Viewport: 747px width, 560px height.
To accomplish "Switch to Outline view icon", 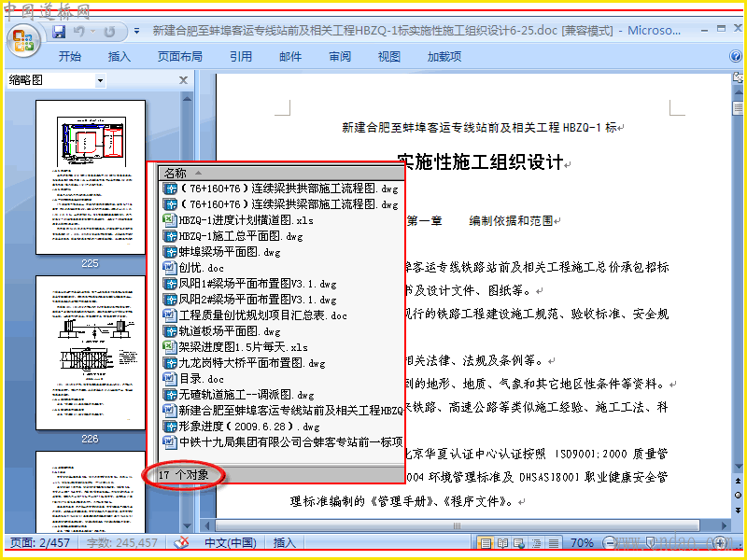I will tap(536, 543).
